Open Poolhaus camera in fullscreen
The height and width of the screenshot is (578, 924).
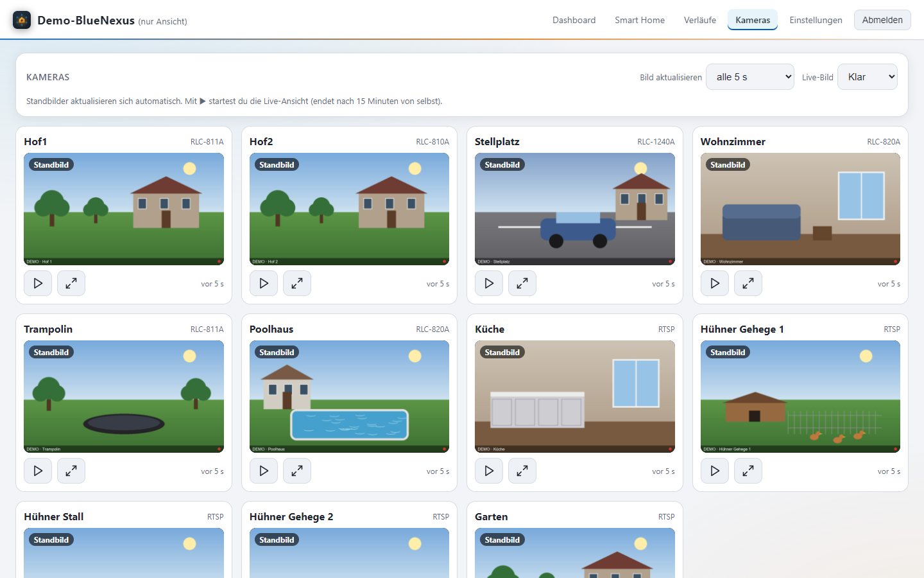[297, 471]
